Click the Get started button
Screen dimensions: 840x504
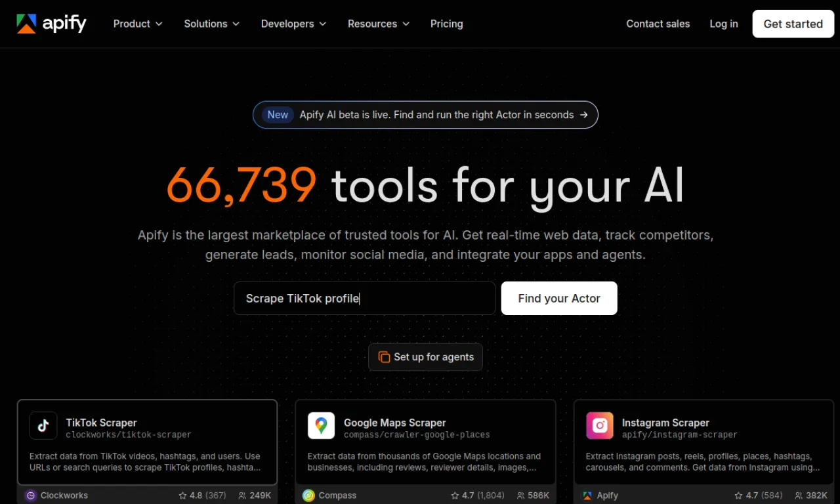point(793,24)
